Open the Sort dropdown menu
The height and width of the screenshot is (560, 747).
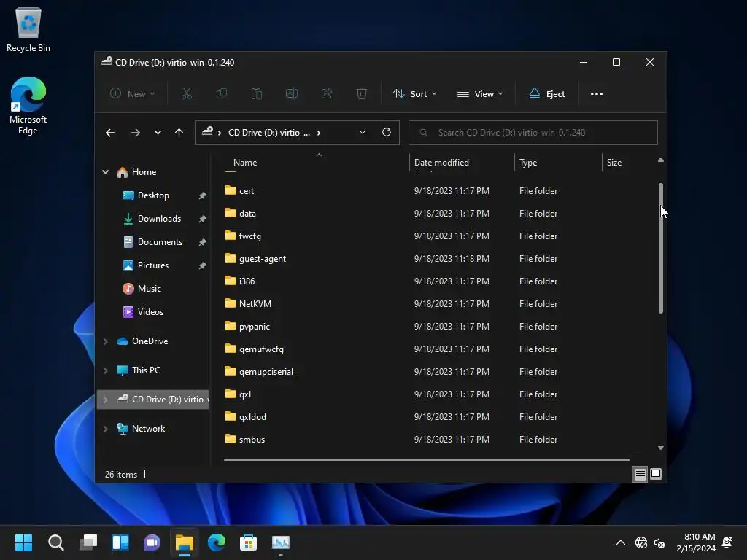(x=414, y=94)
